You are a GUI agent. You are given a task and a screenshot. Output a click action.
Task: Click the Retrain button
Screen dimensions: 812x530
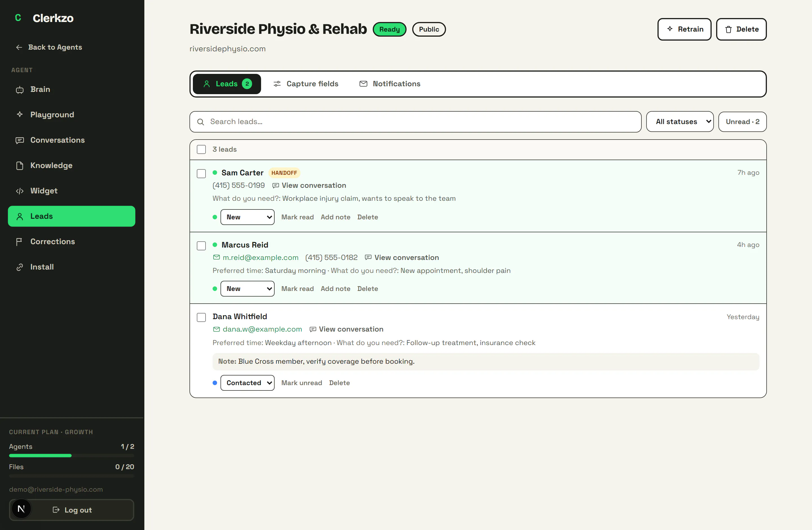684,29
